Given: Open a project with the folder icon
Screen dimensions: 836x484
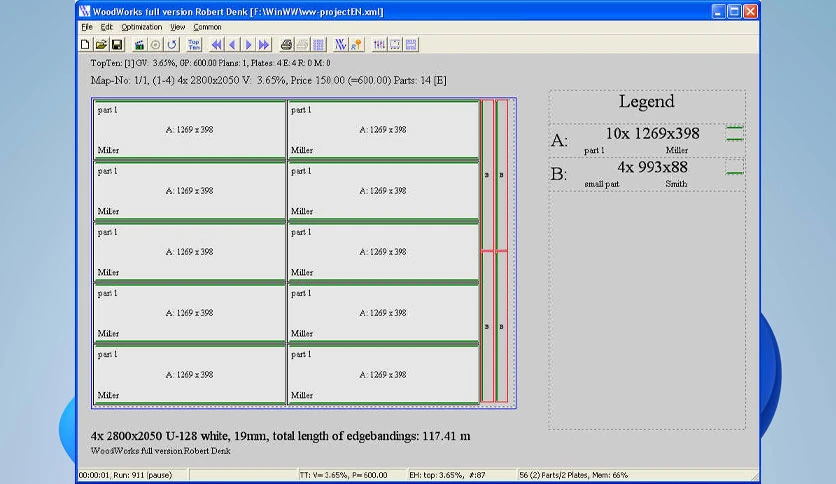Looking at the screenshot, I should pos(101,45).
